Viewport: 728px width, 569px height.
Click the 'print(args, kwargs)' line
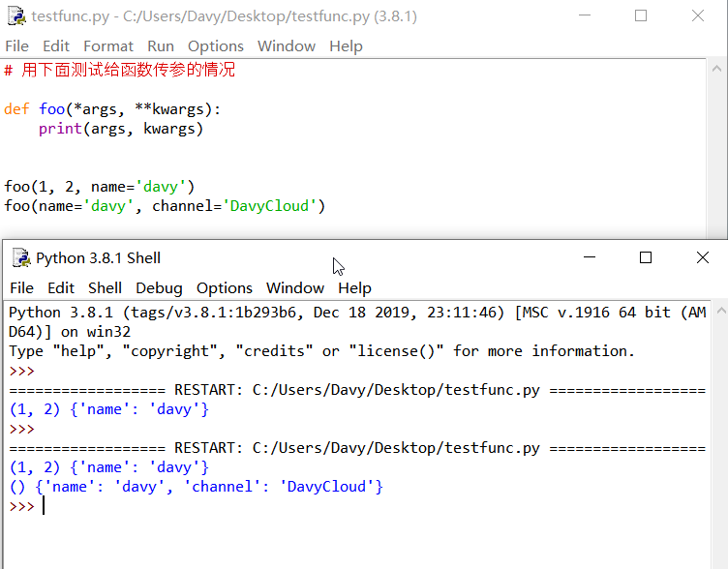point(121,129)
